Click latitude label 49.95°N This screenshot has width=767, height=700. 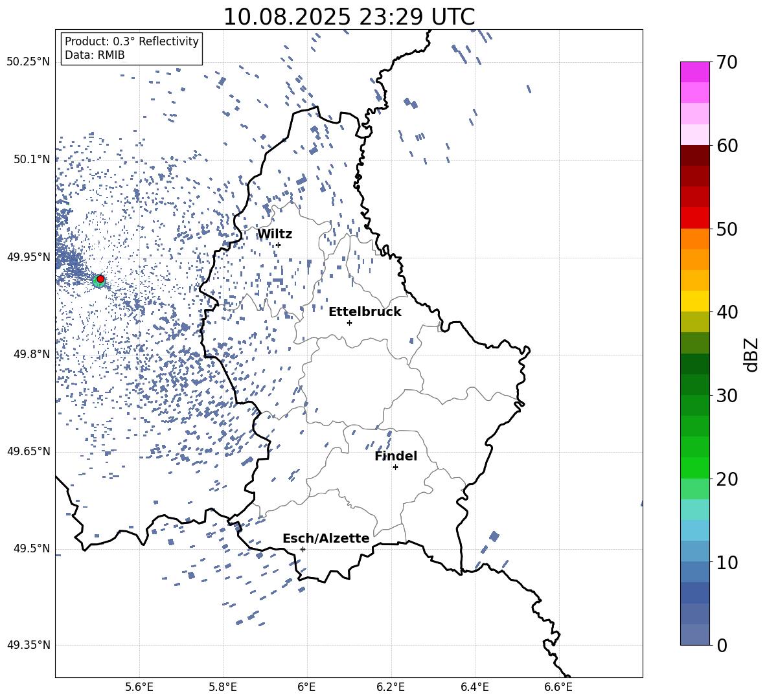click(29, 257)
